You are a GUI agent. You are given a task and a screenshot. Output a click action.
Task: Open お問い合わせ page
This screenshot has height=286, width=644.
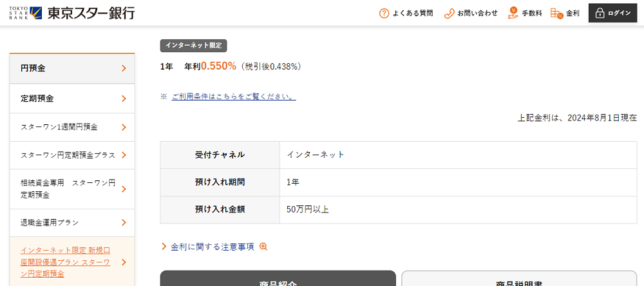[471, 13]
